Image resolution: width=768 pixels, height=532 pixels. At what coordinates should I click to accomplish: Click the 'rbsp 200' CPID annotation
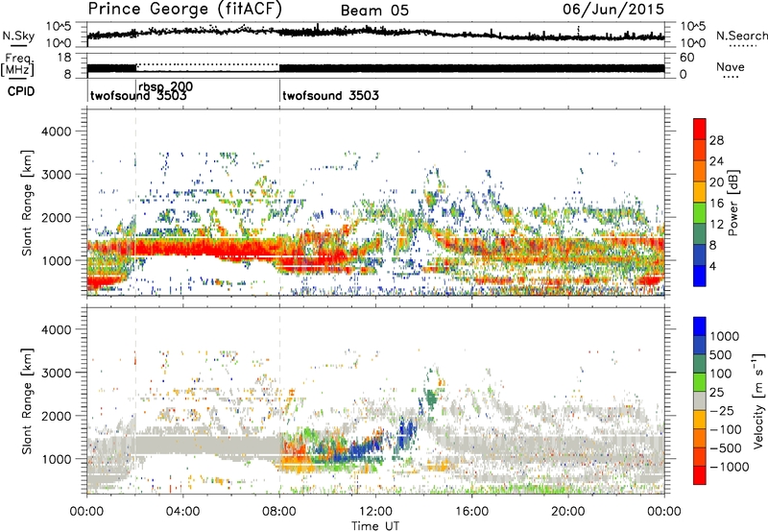[165, 86]
